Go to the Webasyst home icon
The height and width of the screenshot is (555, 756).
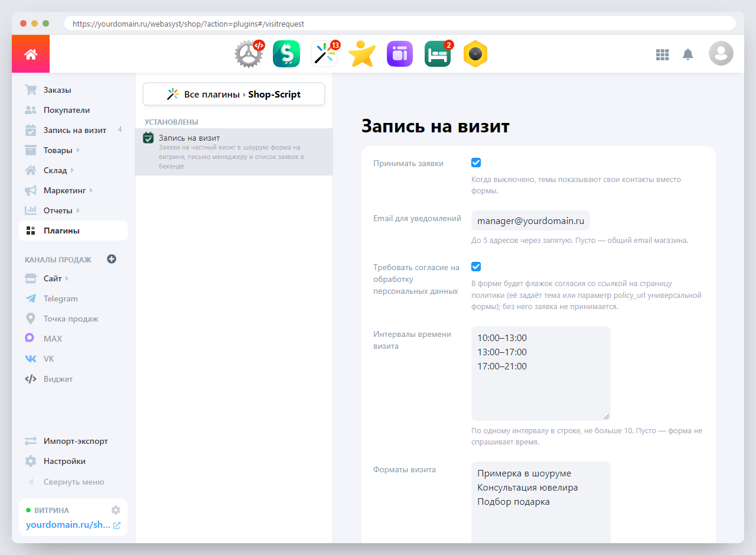pos(31,54)
